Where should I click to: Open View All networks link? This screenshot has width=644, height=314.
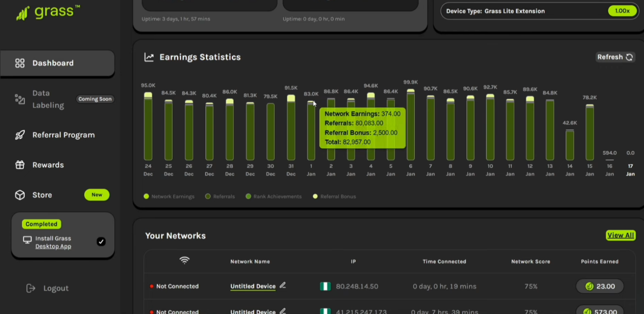coord(620,235)
